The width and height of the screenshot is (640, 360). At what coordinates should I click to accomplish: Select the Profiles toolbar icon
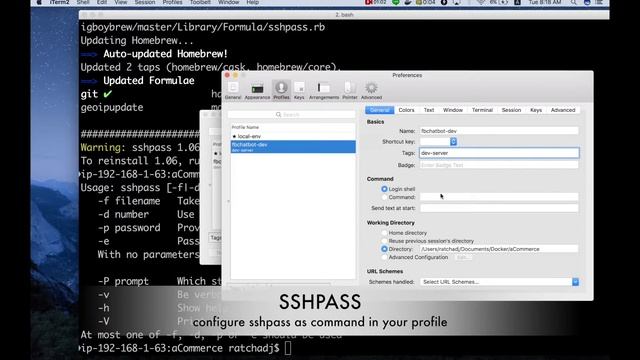(281, 90)
